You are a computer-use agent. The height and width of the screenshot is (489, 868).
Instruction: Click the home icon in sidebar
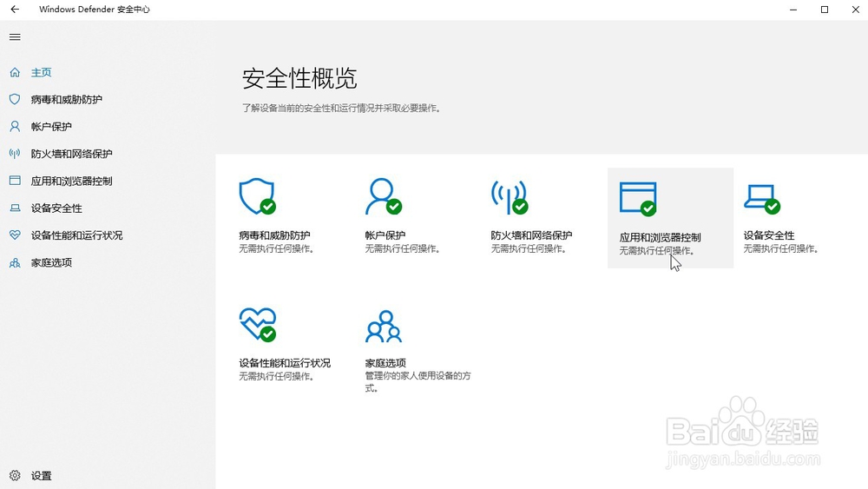[15, 72]
